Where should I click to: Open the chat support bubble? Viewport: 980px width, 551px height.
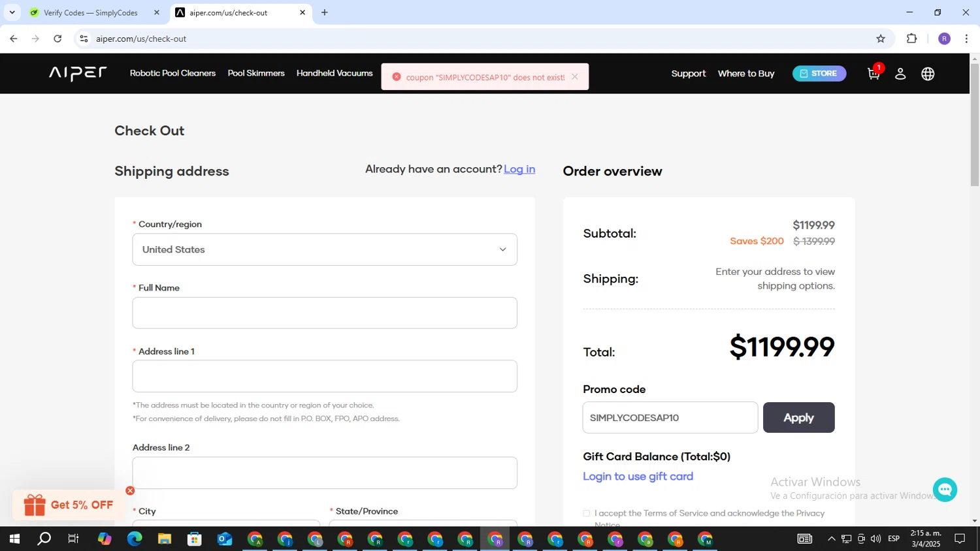[x=945, y=490]
